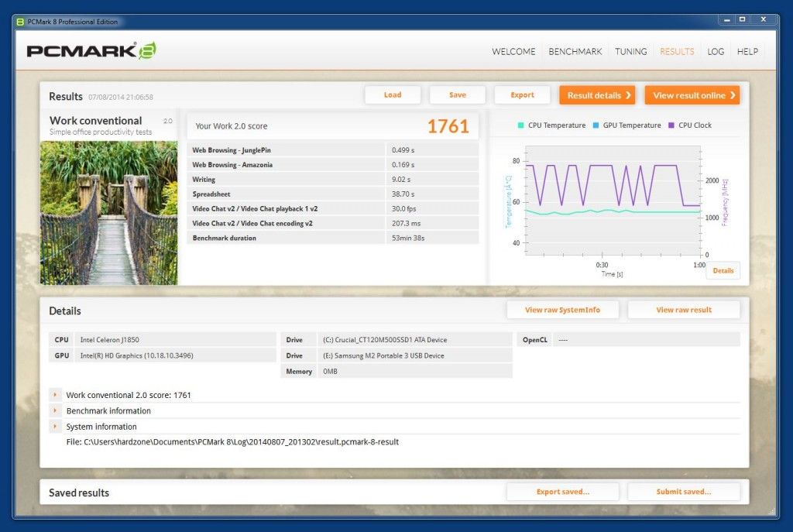Click the Details button under the chart
This screenshot has width=793, height=532.
pos(723,270)
